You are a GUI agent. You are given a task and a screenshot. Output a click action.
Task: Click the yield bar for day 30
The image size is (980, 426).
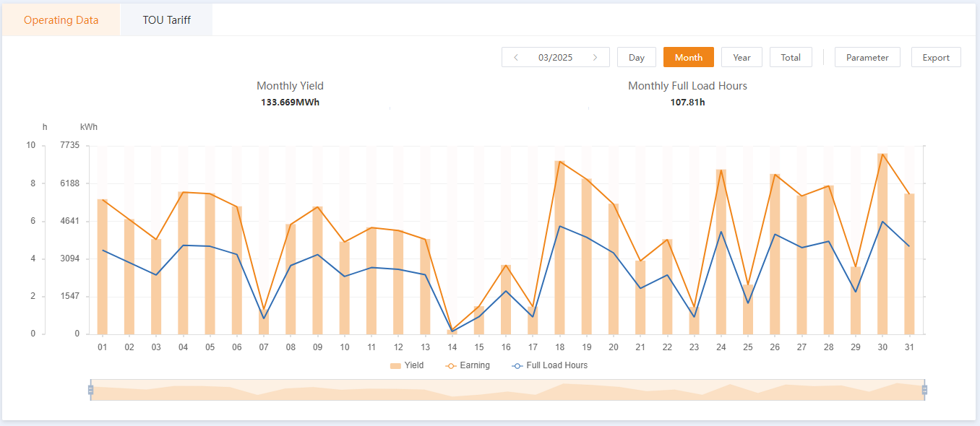tap(882, 245)
